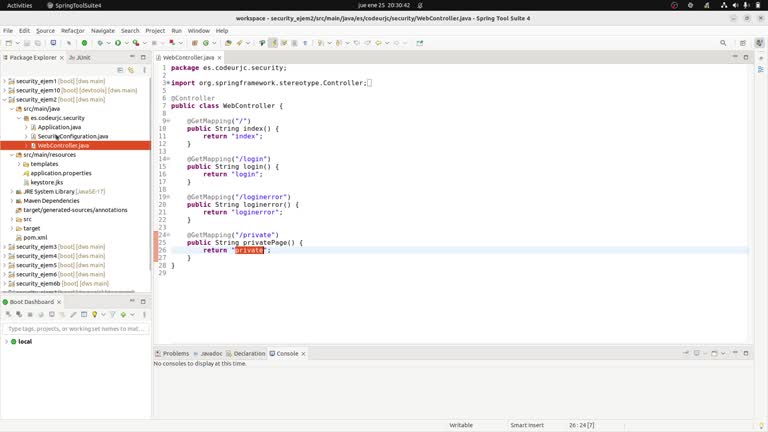
Task: Switch to the JUnit tab
Action: coord(80,57)
